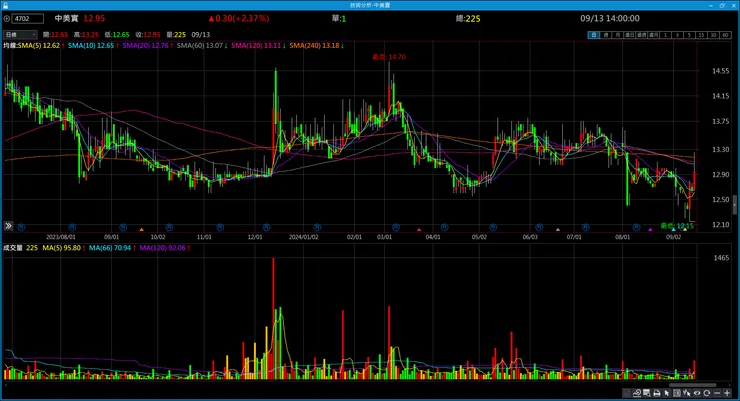Click the refresh chart icon
Image resolution: width=740 pixels, height=401 pixels.
tap(707, 393)
